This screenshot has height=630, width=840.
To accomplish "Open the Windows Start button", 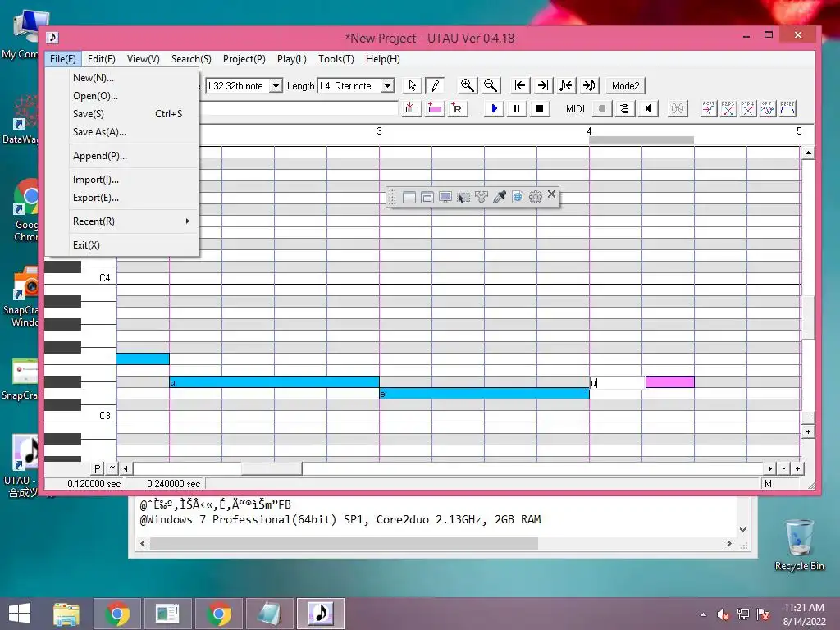I will [x=21, y=614].
